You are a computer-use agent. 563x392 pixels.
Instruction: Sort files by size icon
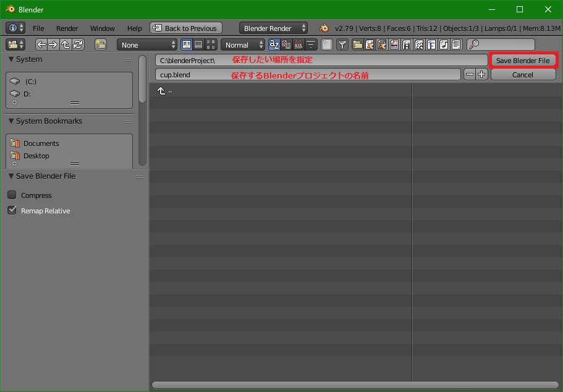pyautogui.click(x=311, y=45)
